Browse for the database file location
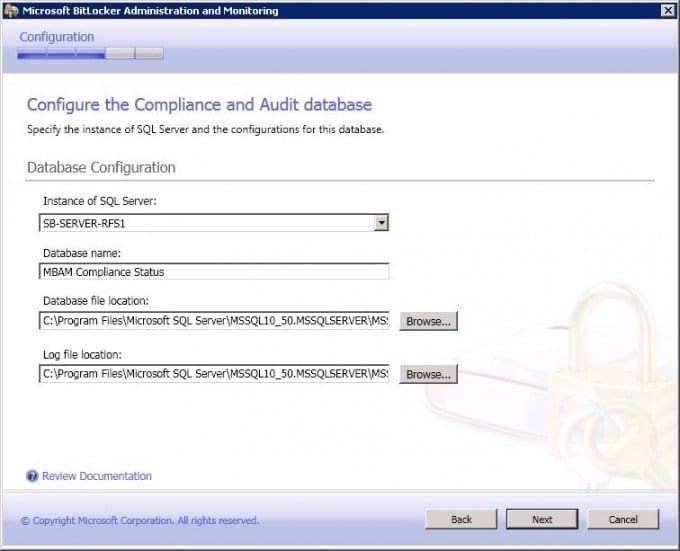This screenshot has width=680, height=551. [428, 321]
